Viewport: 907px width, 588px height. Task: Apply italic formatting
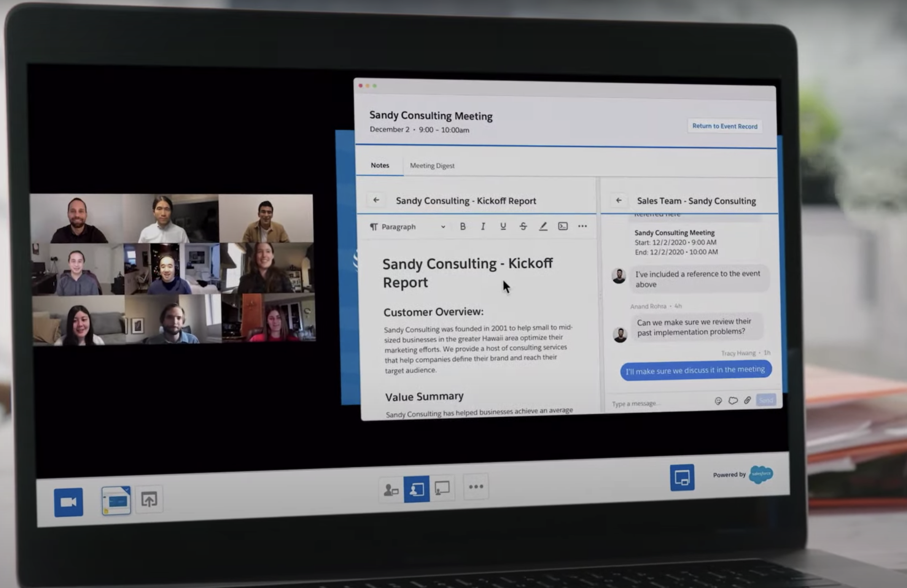point(483,226)
